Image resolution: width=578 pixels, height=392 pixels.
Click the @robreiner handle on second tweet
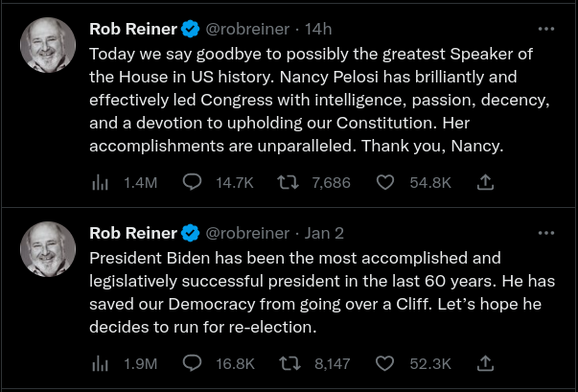247,233
